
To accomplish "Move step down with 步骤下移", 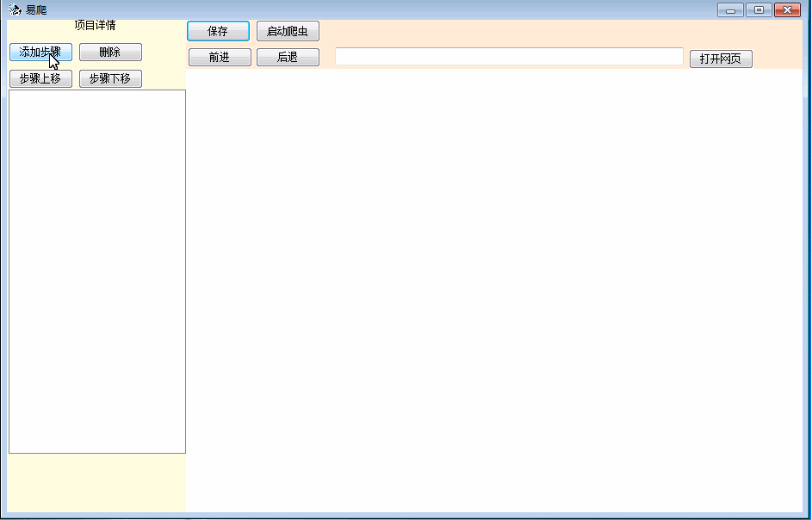I will [110, 78].
